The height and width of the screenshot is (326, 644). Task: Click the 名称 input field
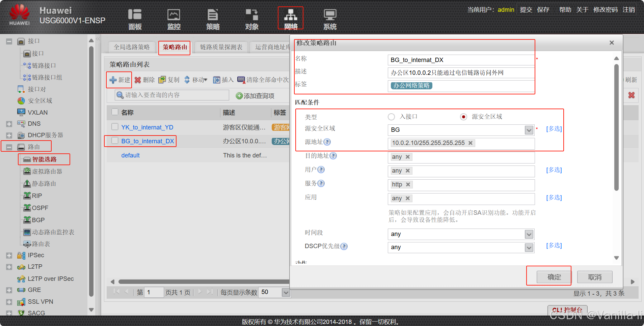[461, 60]
